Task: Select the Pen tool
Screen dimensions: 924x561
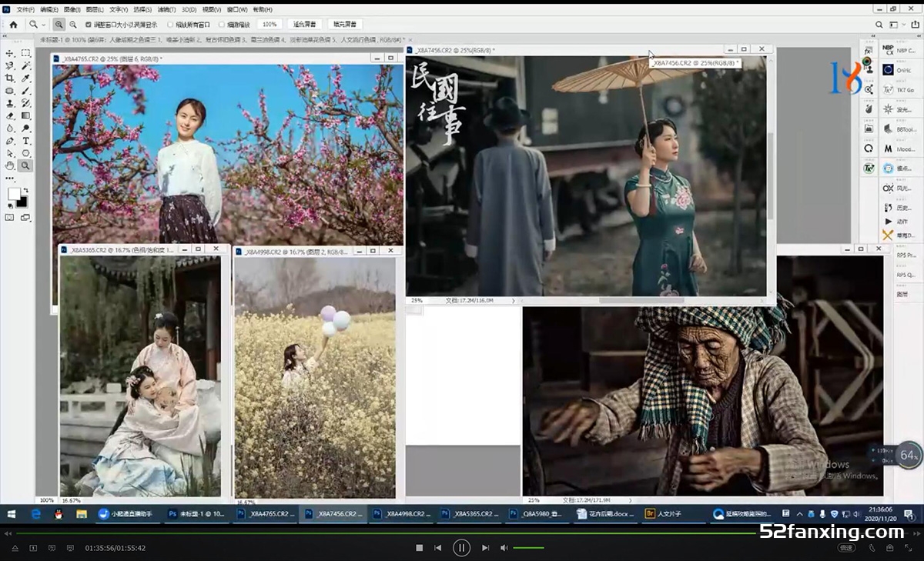Action: tap(10, 141)
